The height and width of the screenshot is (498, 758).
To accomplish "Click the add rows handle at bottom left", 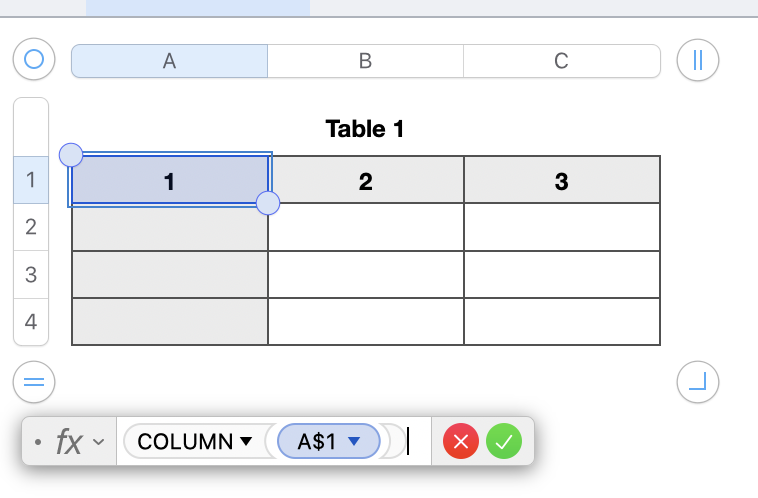I will click(33, 381).
